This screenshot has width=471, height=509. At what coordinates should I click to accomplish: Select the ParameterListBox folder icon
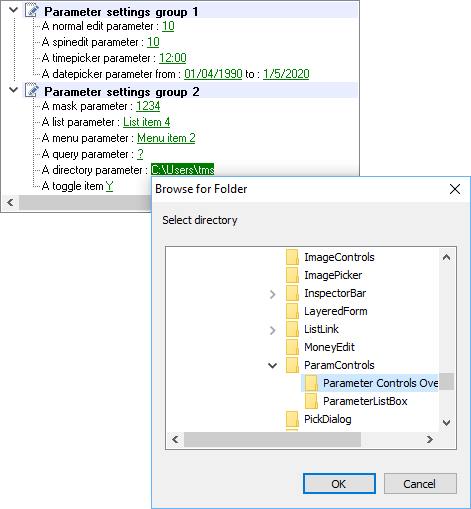[x=311, y=401]
